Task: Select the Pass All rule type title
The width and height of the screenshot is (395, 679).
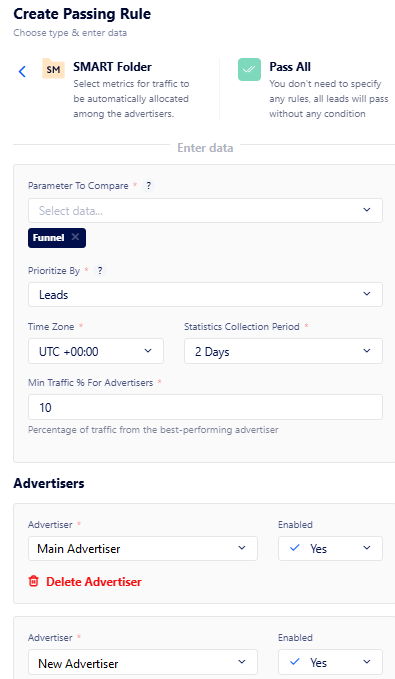Action: tap(290, 67)
